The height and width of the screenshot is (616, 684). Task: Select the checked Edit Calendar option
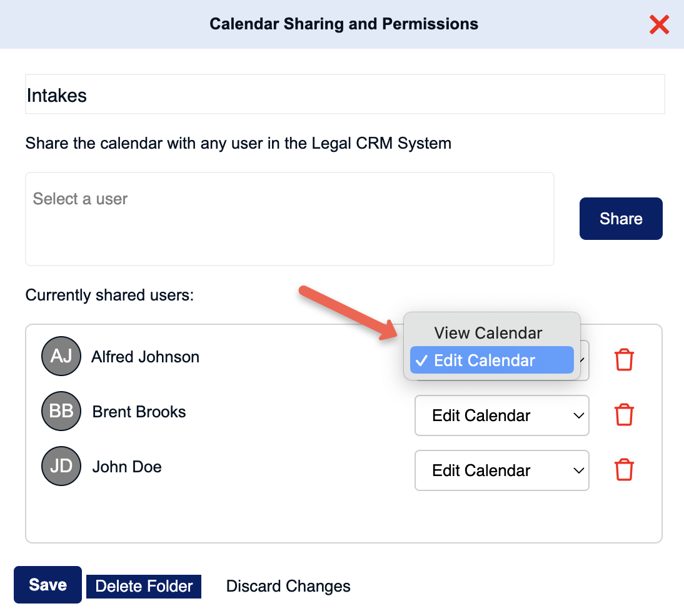[x=491, y=360]
